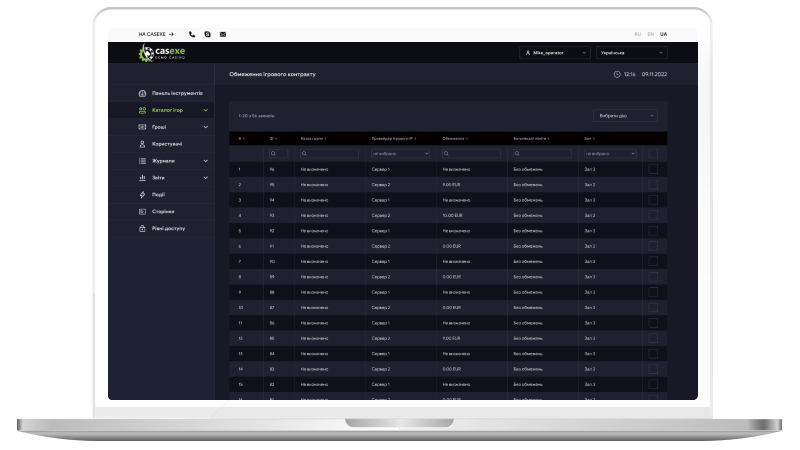Click the Каталог ігор sidebar icon

(142, 110)
